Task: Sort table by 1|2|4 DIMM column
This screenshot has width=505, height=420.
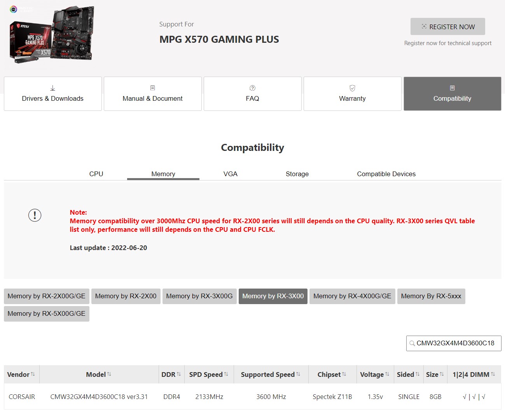Action: click(474, 374)
